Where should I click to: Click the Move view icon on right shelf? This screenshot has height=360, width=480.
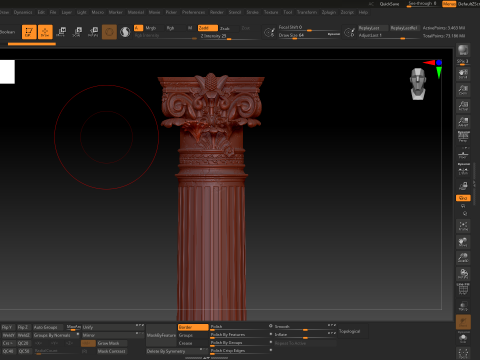[x=463, y=242]
